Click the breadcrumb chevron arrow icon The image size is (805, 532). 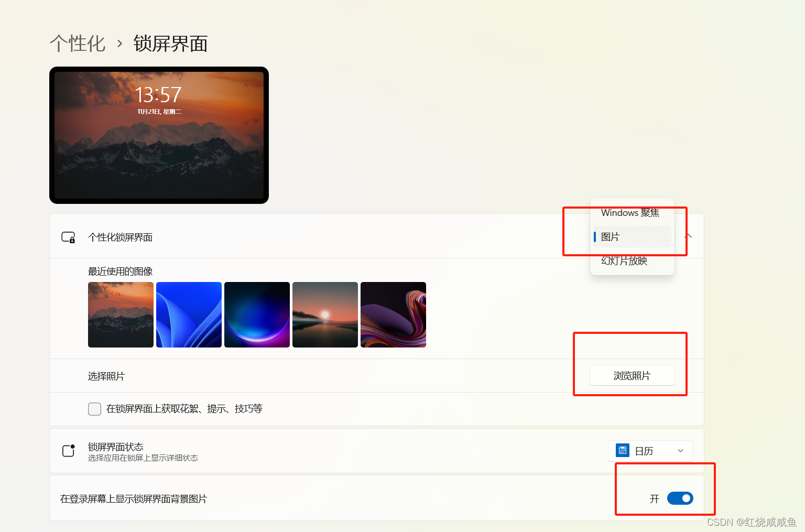[120, 44]
